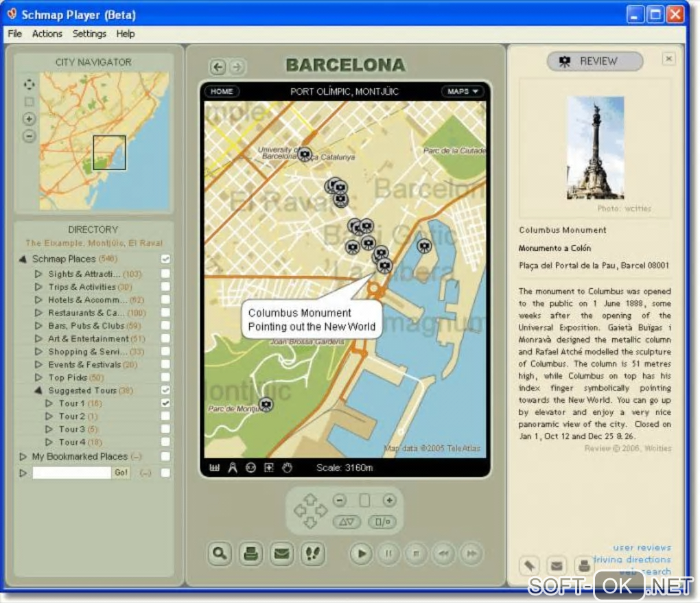Click the page layout toggle button
700x603 pixels.
tap(382, 521)
